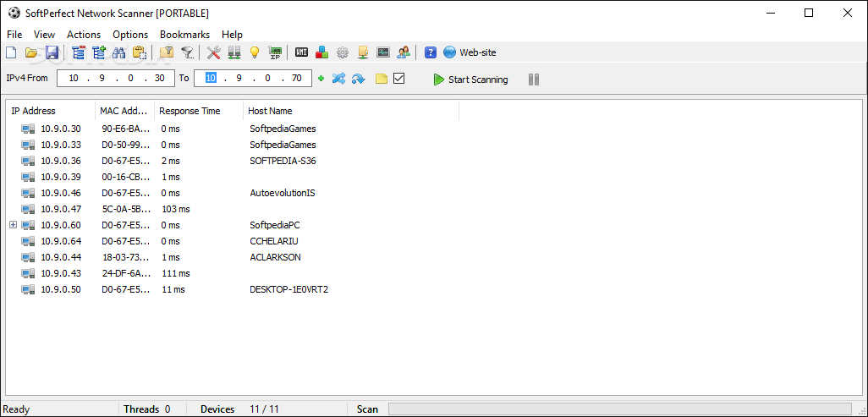Expand the 10.9.0.60 device row

pyautogui.click(x=14, y=225)
